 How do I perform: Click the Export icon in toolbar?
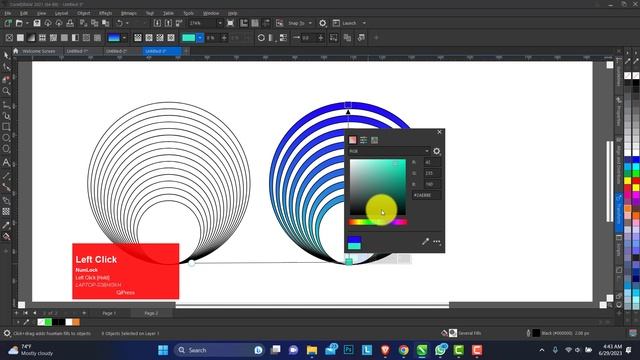(168, 23)
